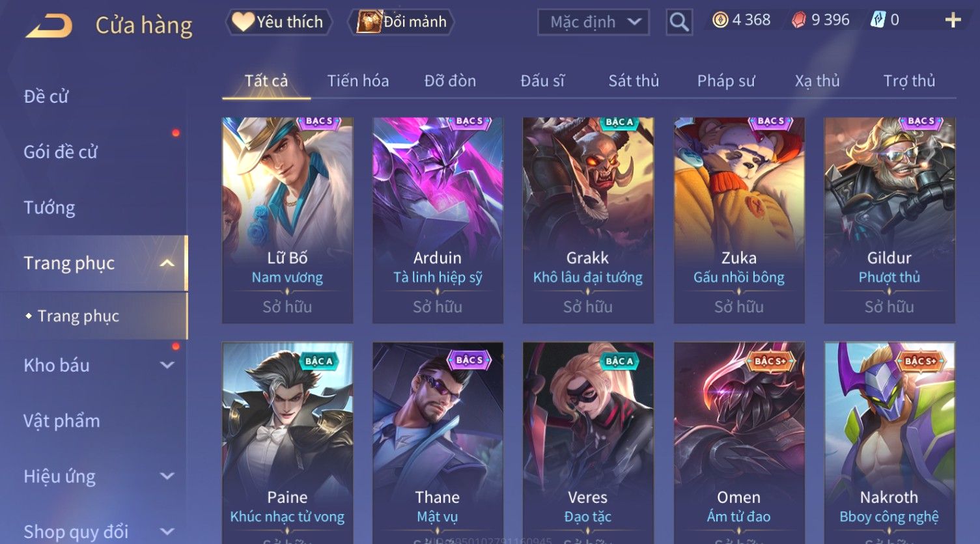The width and height of the screenshot is (980, 544).
Task: Open Tướng in the sidebar
Action: pyautogui.click(x=49, y=208)
